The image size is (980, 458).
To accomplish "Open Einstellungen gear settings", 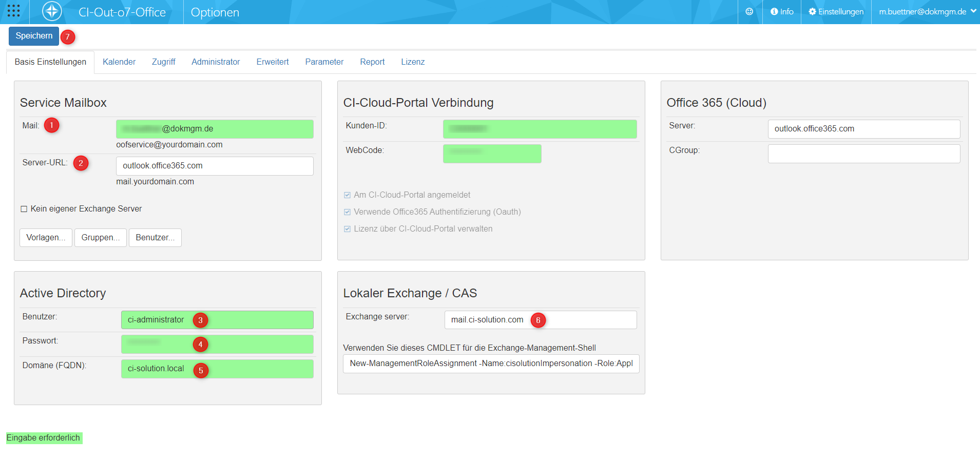I will pyautogui.click(x=836, y=12).
